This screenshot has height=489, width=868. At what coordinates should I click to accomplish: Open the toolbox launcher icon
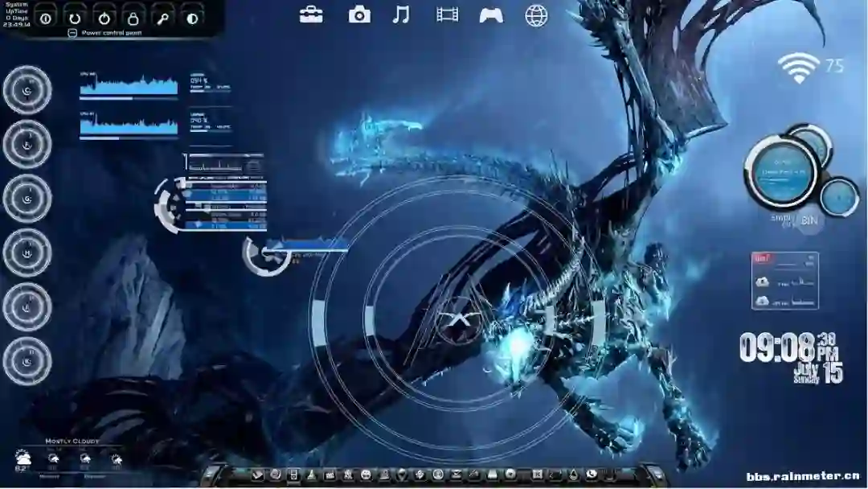(x=311, y=15)
